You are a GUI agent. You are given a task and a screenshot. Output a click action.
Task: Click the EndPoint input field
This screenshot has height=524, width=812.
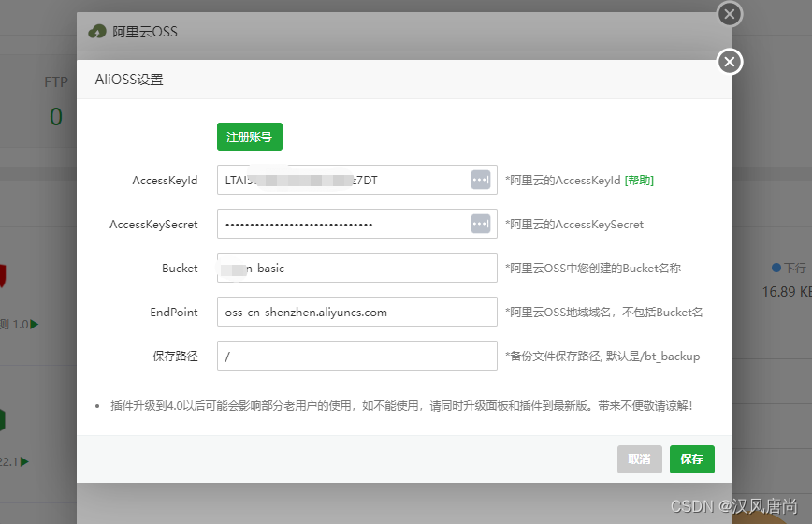(x=356, y=312)
